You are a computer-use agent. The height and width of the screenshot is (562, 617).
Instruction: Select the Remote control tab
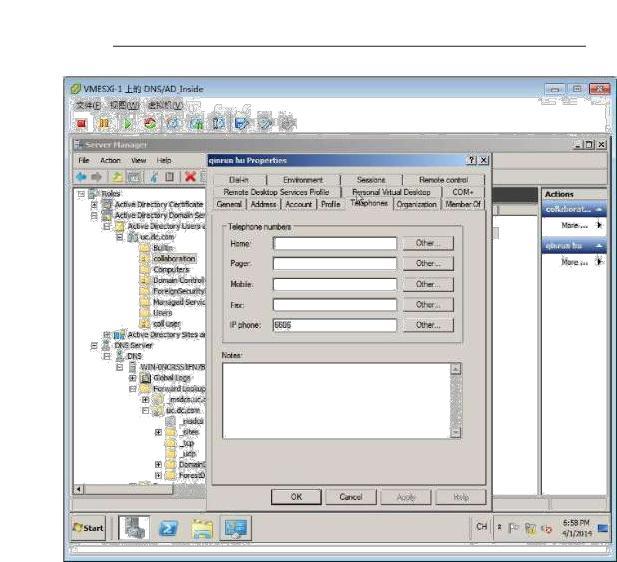click(x=443, y=180)
